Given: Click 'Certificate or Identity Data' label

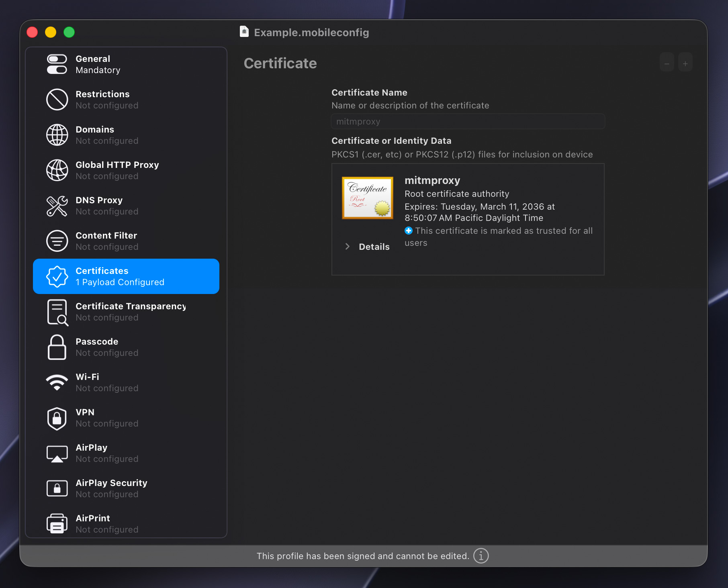Looking at the screenshot, I should pyautogui.click(x=391, y=141).
